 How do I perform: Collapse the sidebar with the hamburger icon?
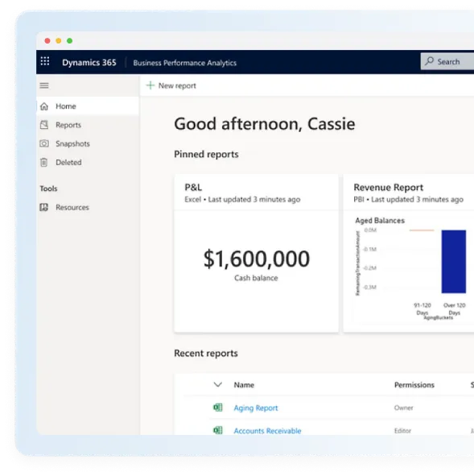click(x=44, y=85)
